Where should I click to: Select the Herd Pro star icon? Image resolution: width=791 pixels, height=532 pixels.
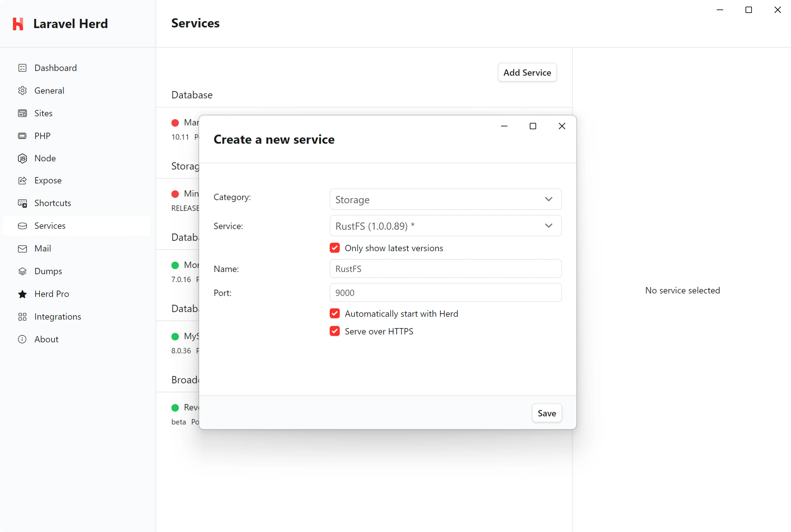22,294
